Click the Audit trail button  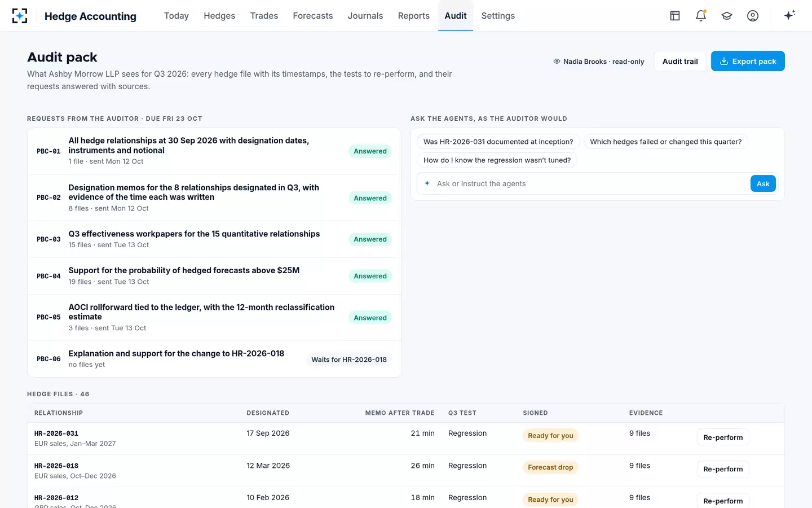coord(680,62)
